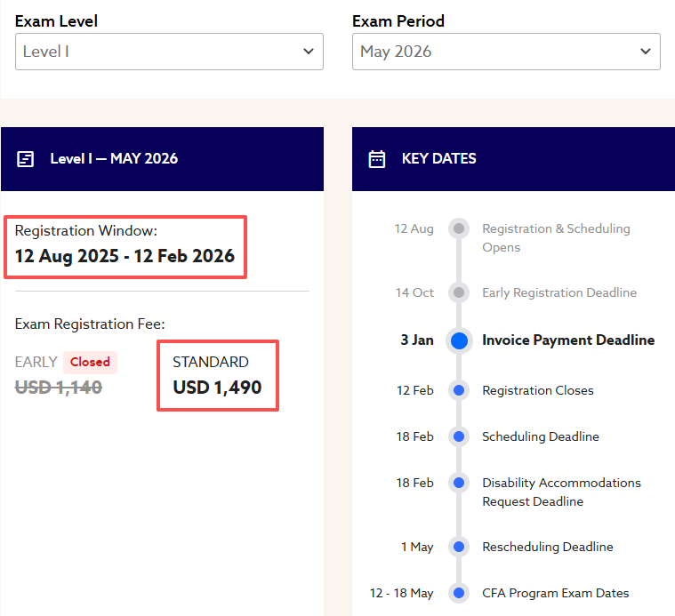Select the 12 Aug registration opens marker

(459, 228)
